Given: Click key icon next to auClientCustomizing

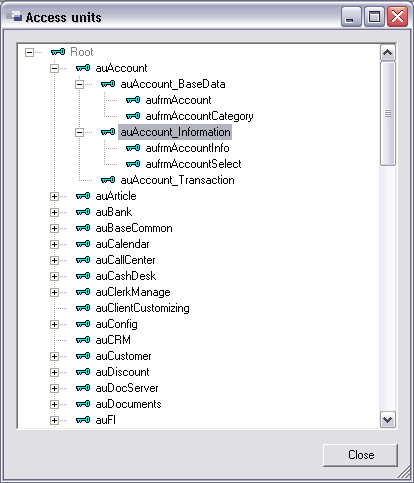Looking at the screenshot, I should point(83,308).
